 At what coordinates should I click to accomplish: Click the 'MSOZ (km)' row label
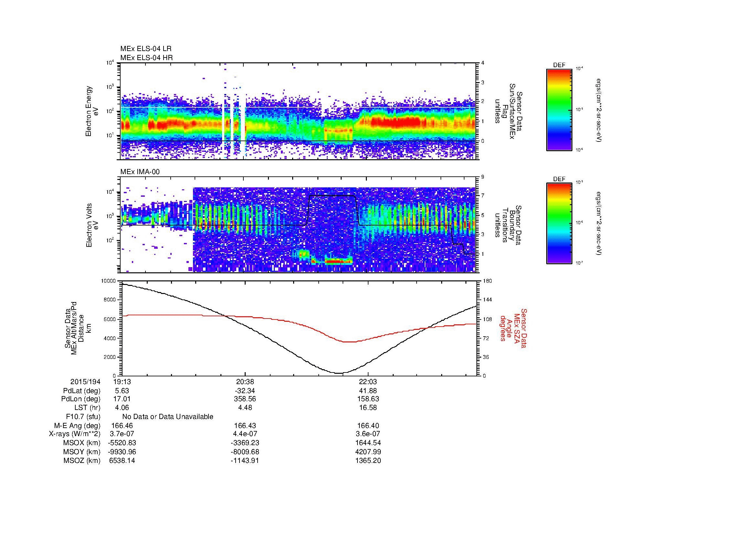pos(82,461)
